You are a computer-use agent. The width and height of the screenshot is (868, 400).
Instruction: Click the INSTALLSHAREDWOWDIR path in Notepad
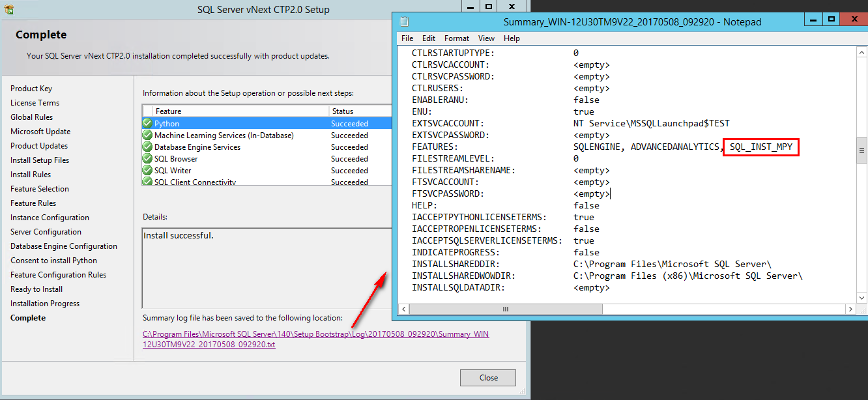tap(688, 276)
